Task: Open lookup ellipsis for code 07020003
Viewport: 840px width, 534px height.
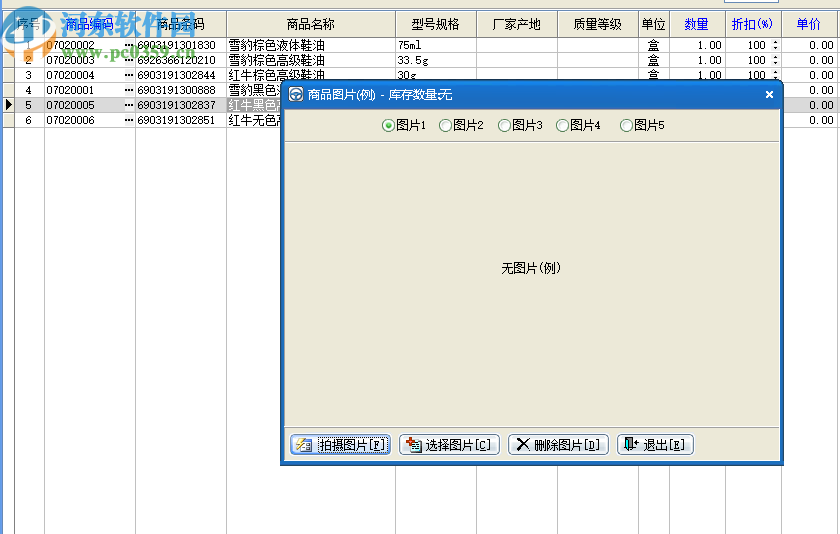Action: pyautogui.click(x=129, y=60)
